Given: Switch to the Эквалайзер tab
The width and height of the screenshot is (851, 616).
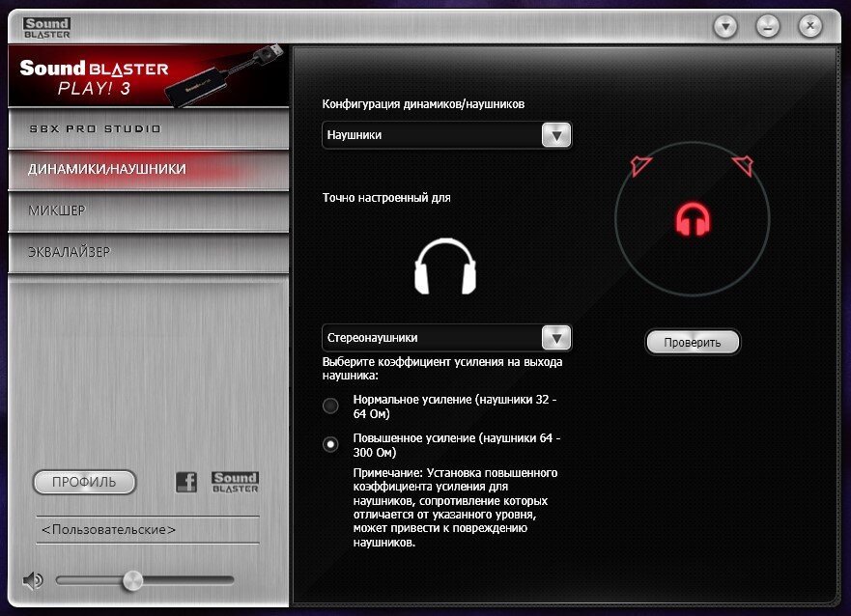Looking at the screenshot, I should pyautogui.click(x=148, y=252).
